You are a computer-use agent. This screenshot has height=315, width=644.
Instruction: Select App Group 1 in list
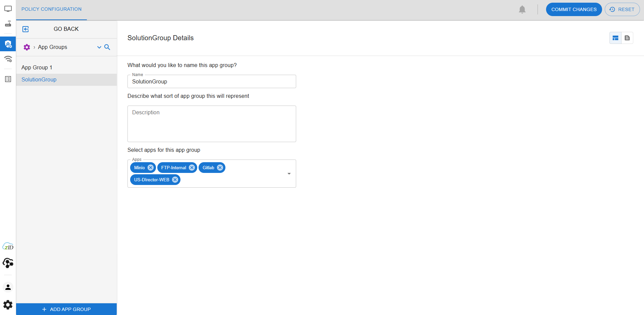[x=37, y=67]
